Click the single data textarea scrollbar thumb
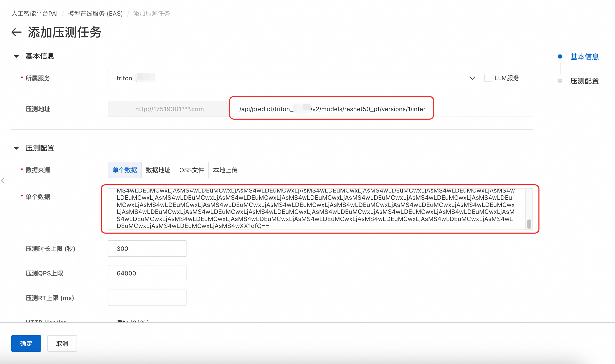Viewport: 615px width, 364px height. (x=529, y=224)
